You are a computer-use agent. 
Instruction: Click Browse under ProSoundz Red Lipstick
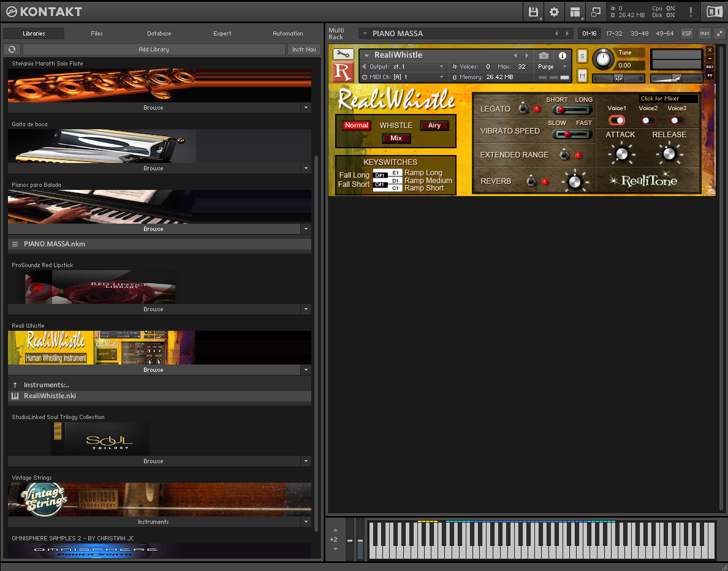pyautogui.click(x=154, y=309)
